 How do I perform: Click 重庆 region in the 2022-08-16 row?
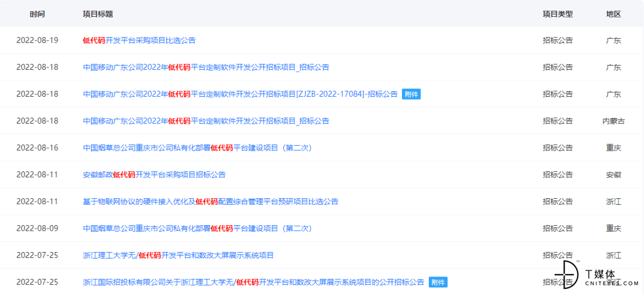[x=614, y=147]
